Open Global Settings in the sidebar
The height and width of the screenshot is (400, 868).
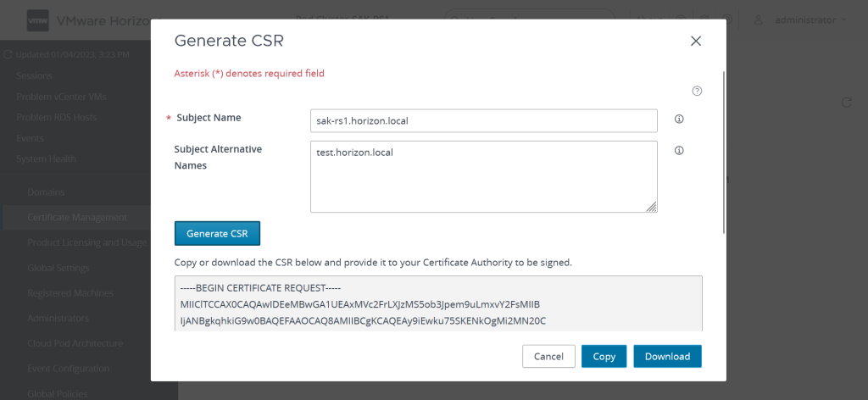58,268
